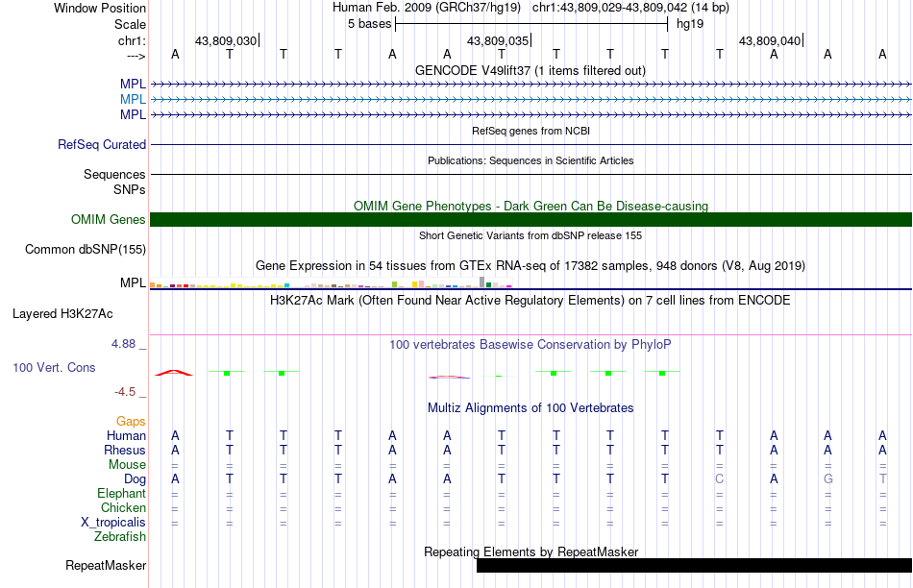Click the 43,809,040 coordinate tick label
This screenshot has width=913, height=588.
click(x=770, y=40)
